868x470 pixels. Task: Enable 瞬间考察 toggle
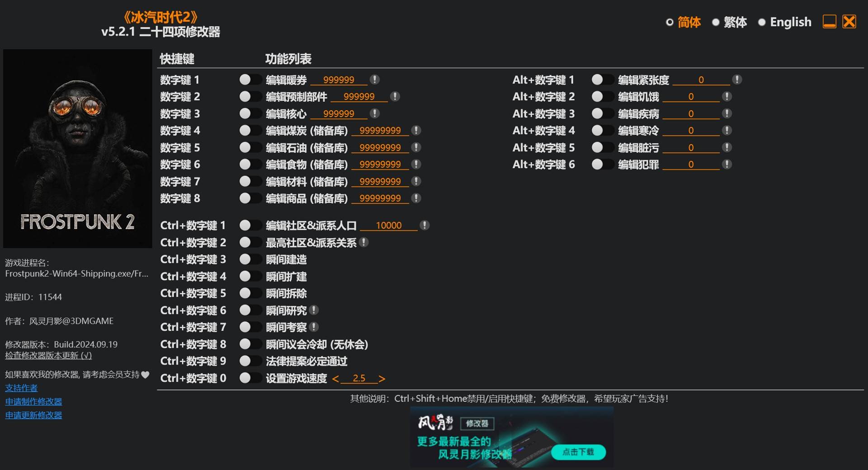pos(250,327)
